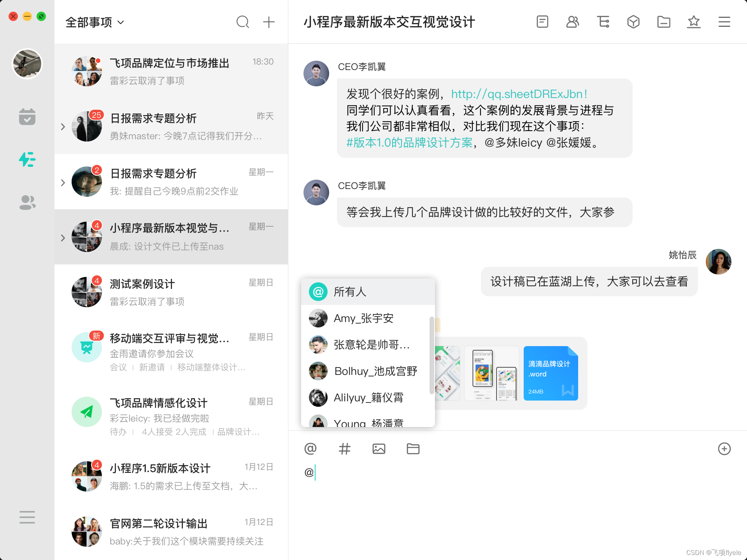The image size is (747, 560).
Task: Click the cube icon in the chat header
Action: tap(633, 22)
